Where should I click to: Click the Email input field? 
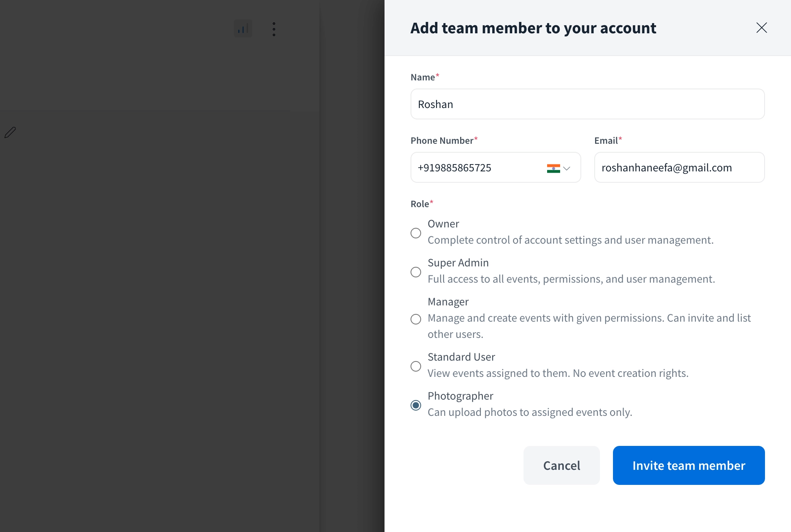[679, 168]
